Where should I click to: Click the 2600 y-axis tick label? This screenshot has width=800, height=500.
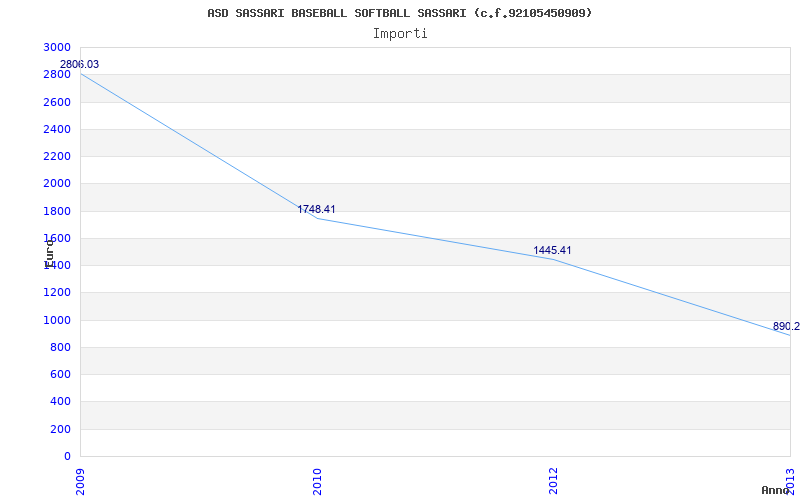click(x=57, y=102)
